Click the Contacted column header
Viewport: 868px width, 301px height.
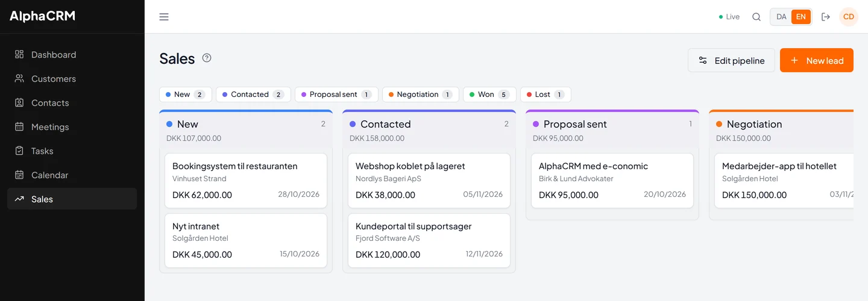[429, 130]
